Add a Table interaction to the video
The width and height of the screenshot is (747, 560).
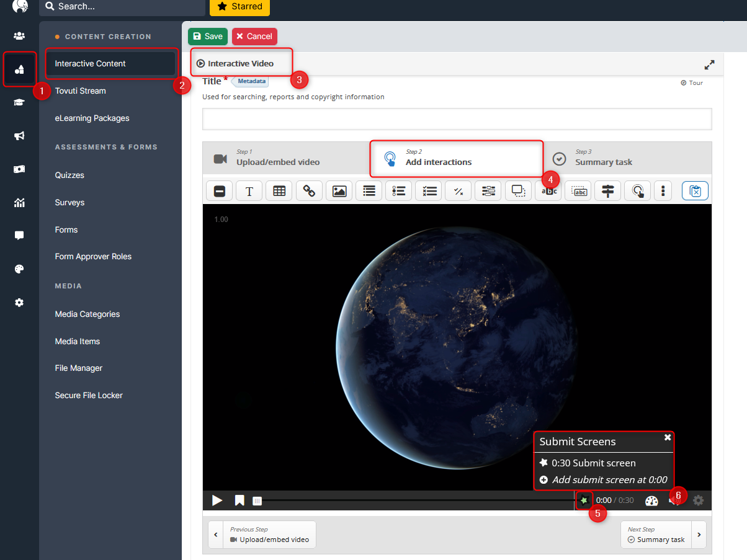click(279, 191)
